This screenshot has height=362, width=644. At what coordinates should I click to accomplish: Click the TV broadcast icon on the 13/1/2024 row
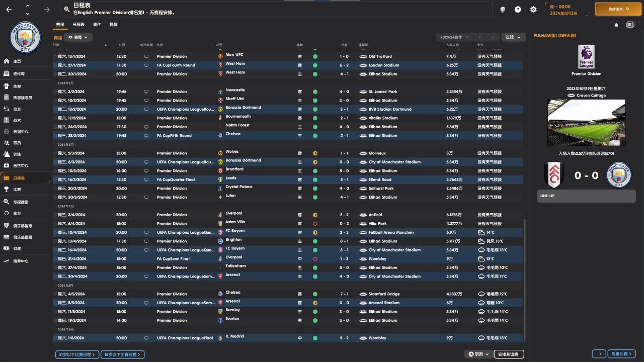pos(146,56)
